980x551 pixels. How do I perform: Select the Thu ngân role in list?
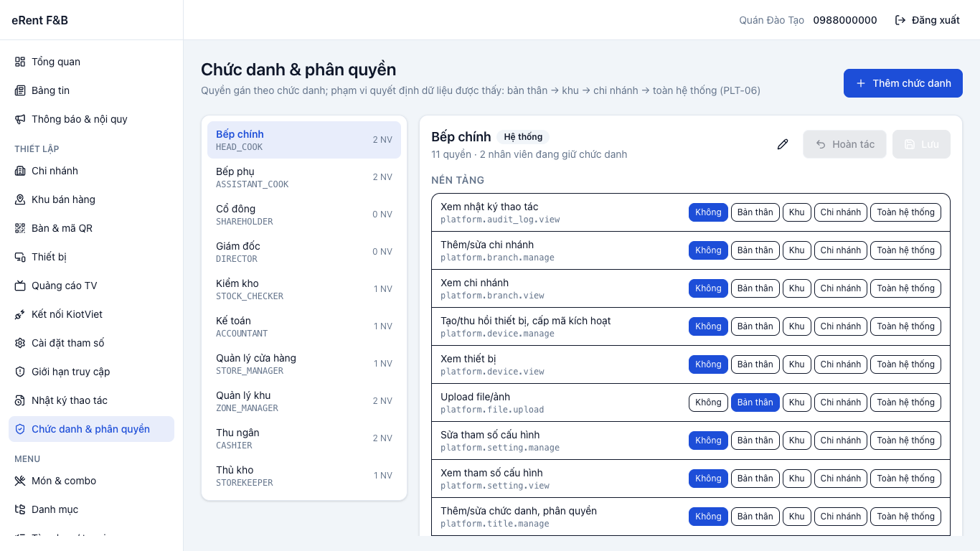[x=304, y=438]
